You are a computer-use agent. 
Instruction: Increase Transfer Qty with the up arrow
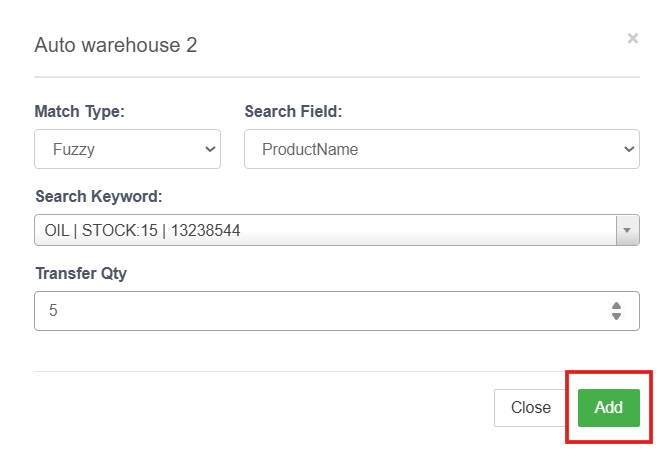[x=616, y=305]
